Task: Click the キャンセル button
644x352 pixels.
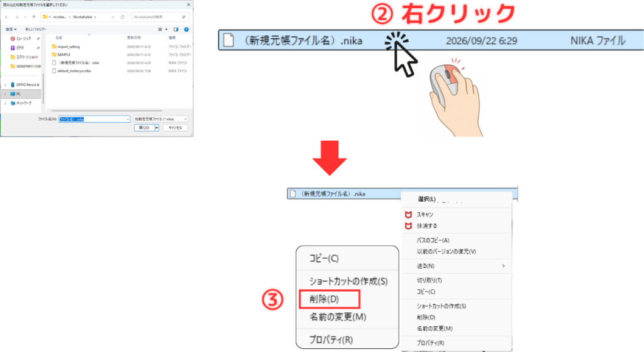Action: (175, 128)
